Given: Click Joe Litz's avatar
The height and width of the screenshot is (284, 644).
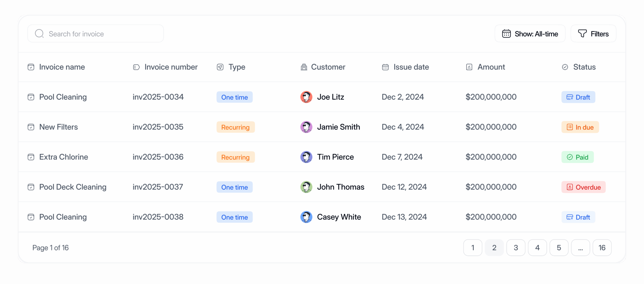Looking at the screenshot, I should (x=306, y=97).
